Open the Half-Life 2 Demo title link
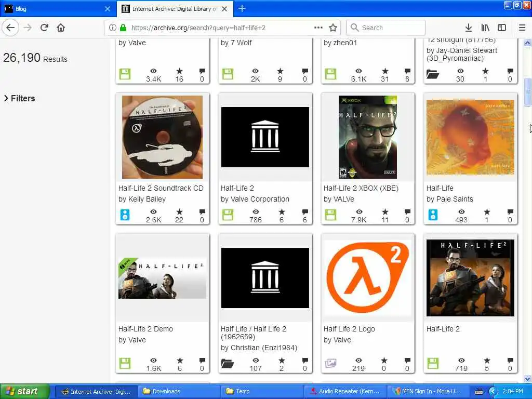 145,329
